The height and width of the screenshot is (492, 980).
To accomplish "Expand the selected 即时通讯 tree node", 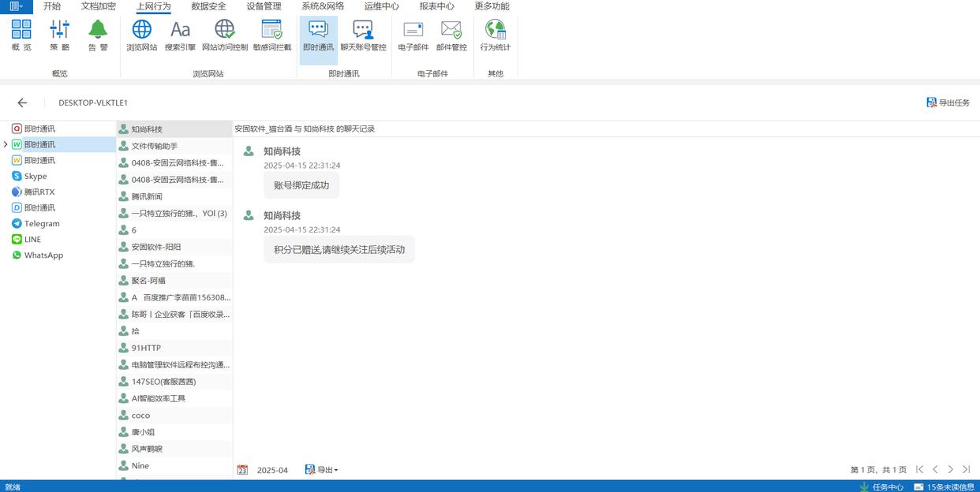I will pyautogui.click(x=6, y=144).
